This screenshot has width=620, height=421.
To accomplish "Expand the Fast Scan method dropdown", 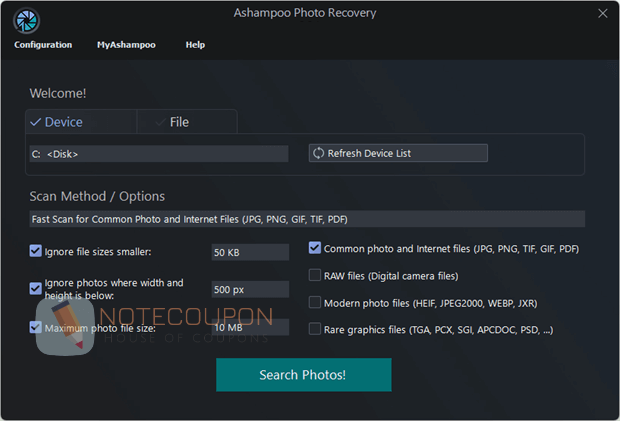I will [x=307, y=219].
